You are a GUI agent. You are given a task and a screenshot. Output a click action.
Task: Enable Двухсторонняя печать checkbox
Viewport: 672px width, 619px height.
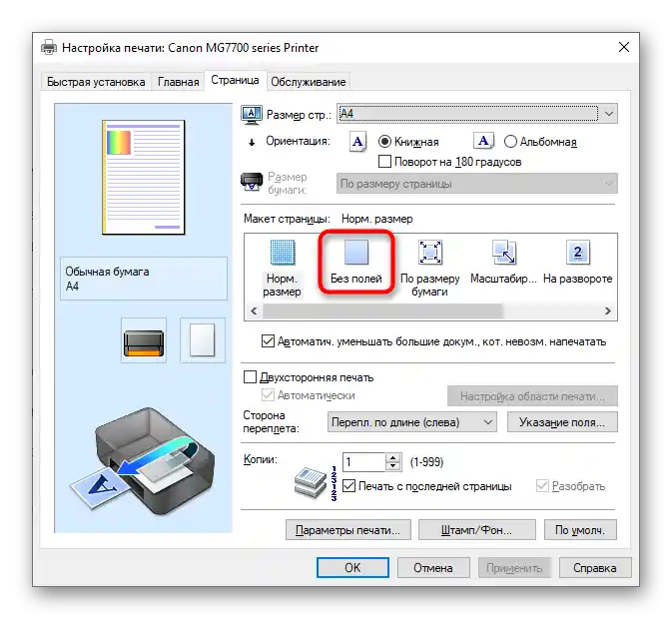(x=250, y=377)
